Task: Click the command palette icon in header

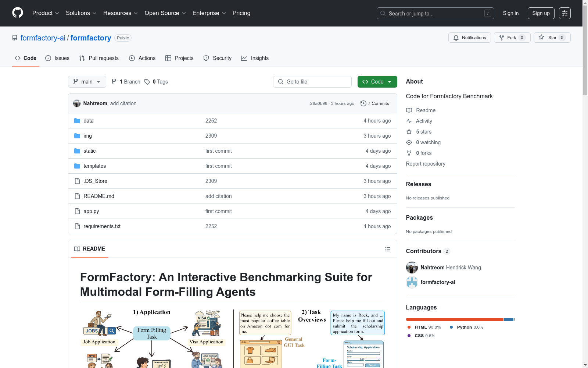Action: [x=565, y=13]
